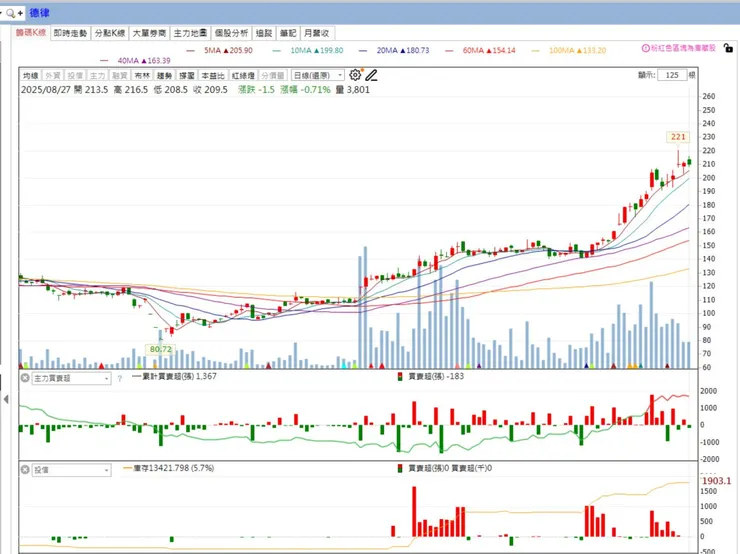The width and height of the screenshot is (740, 554).
Task: Open the chart settings gear icon
Action: tap(355, 75)
